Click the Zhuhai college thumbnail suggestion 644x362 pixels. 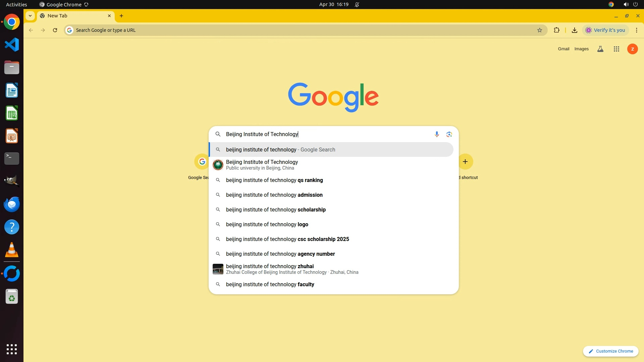[218, 269]
